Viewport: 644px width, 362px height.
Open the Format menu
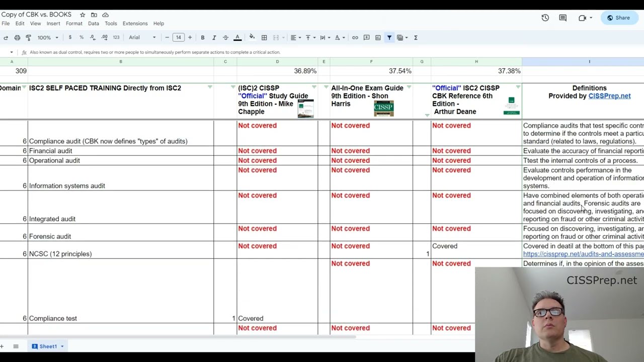tap(74, 24)
